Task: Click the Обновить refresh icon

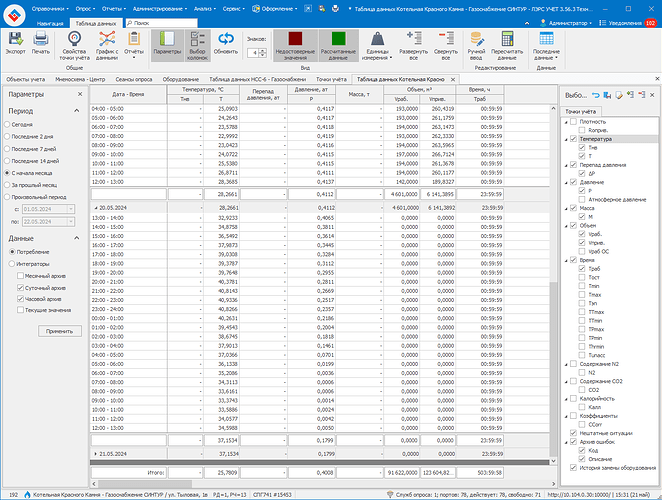Action: pos(226,40)
